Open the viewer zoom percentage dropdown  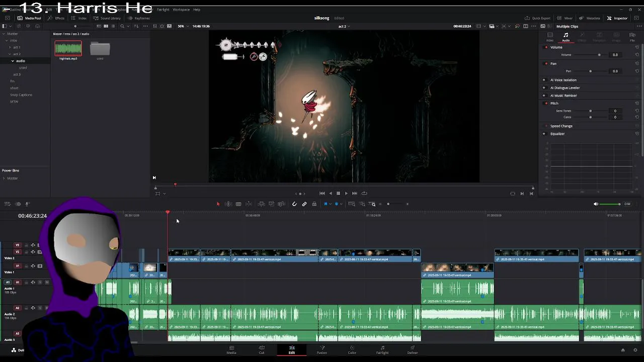[183, 26]
